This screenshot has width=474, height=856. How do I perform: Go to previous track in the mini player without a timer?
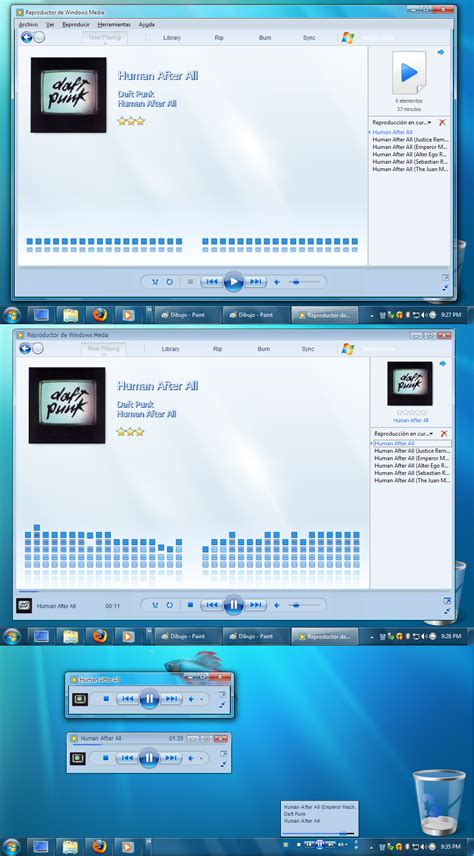[128, 698]
